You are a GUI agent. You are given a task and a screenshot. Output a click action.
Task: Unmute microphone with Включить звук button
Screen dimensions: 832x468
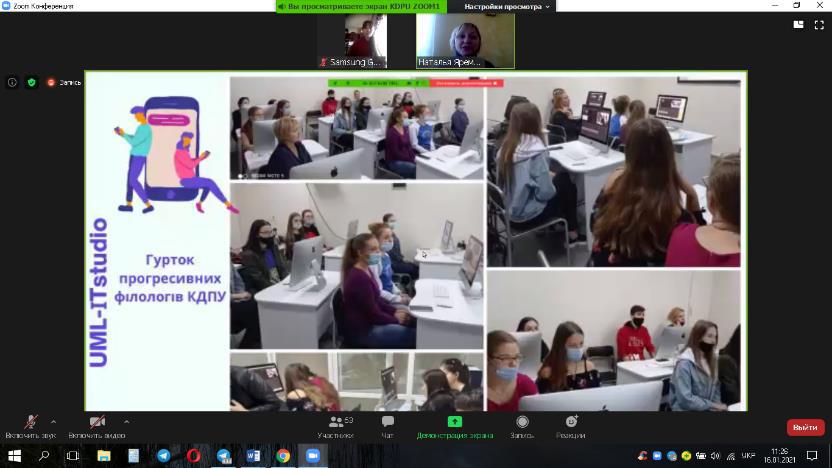click(x=30, y=424)
